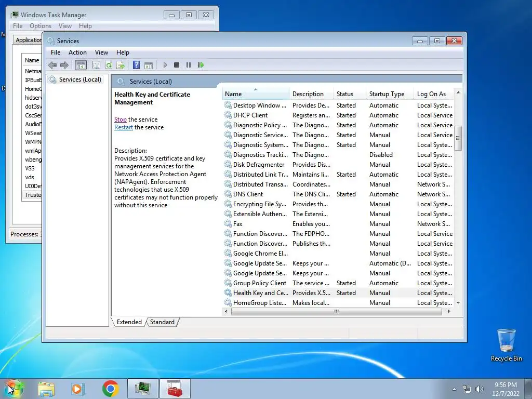Click the Back arrow in Services toolbar
This screenshot has height=399, width=532.
52,65
